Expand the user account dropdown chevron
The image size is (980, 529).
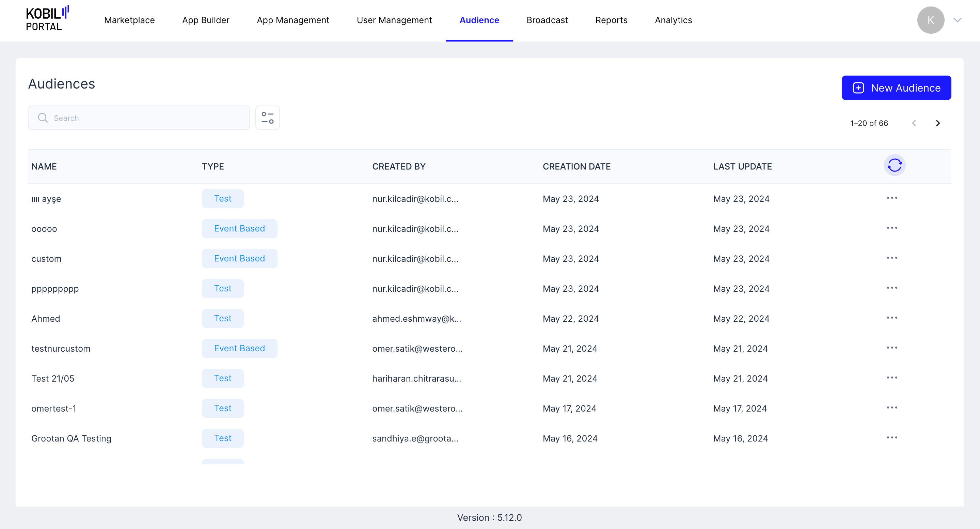957,20
